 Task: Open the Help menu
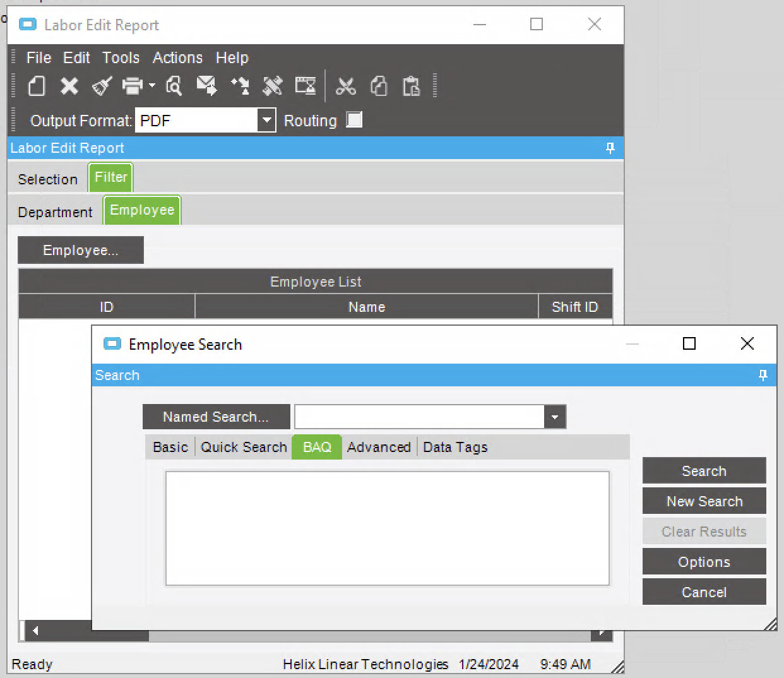point(232,57)
